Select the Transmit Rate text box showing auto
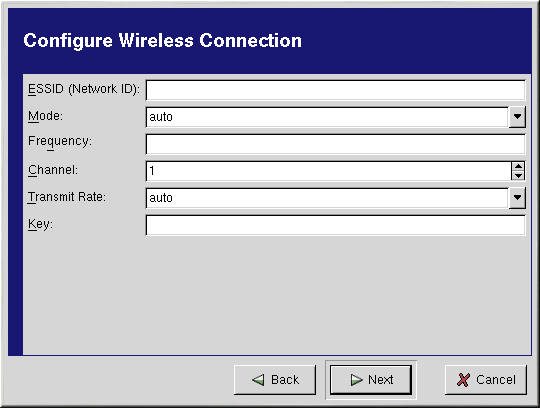The width and height of the screenshot is (540, 408). pyautogui.click(x=327, y=198)
